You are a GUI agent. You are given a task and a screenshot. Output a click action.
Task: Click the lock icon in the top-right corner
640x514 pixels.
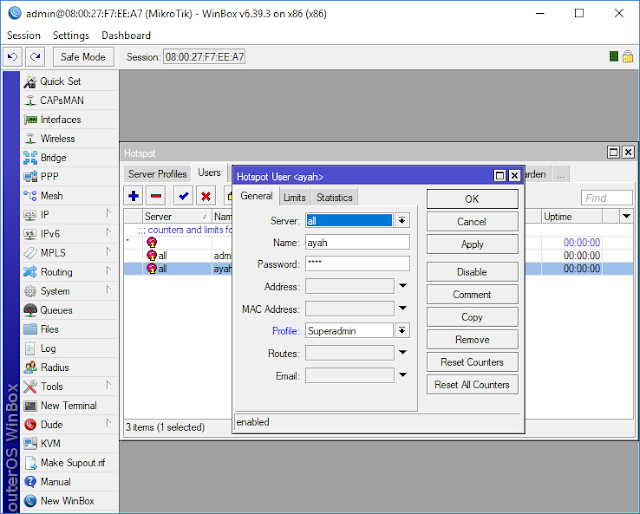pos(628,56)
